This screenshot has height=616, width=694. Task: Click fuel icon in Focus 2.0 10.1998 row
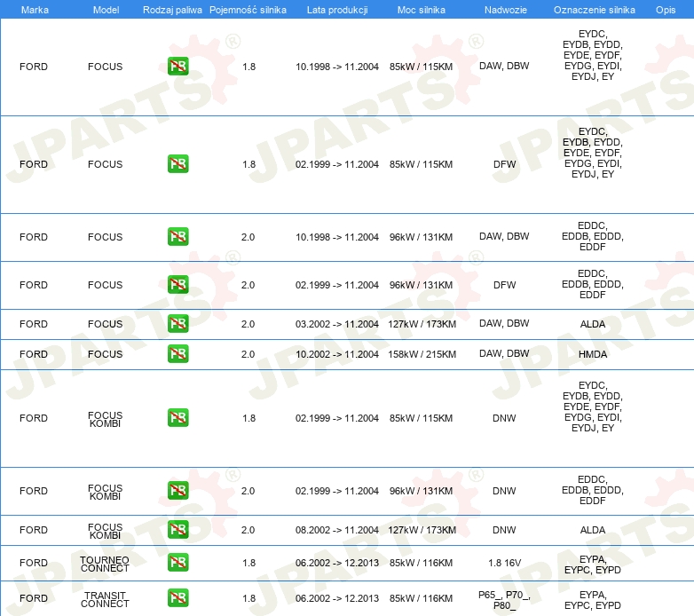click(177, 236)
